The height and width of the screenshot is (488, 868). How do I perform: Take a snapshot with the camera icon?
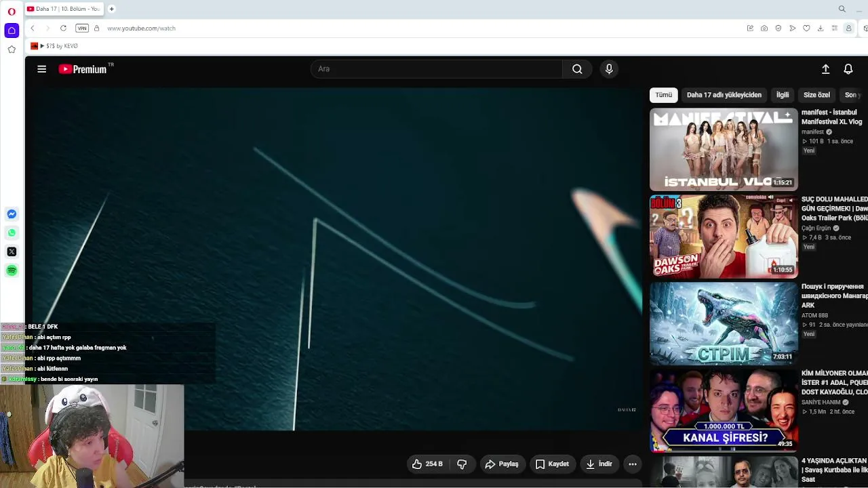coord(764,28)
